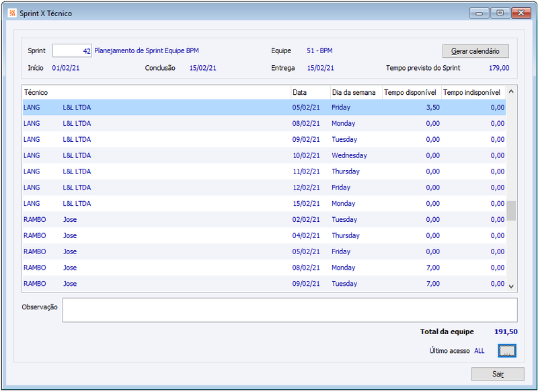538x392 pixels.
Task: Click the 51 - BPM equipe value
Action: (x=319, y=50)
